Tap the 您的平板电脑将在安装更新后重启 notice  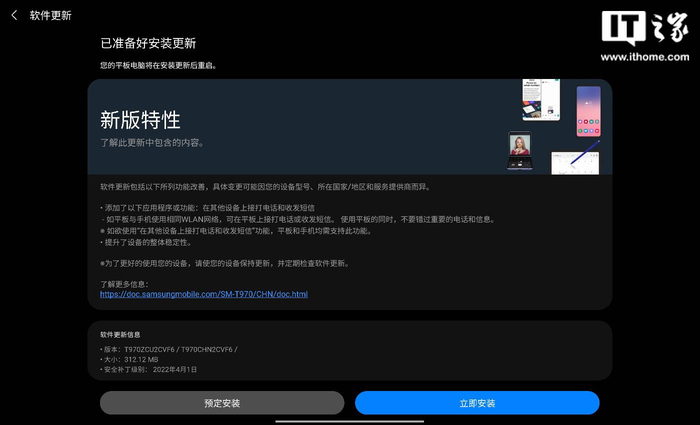tap(158, 66)
